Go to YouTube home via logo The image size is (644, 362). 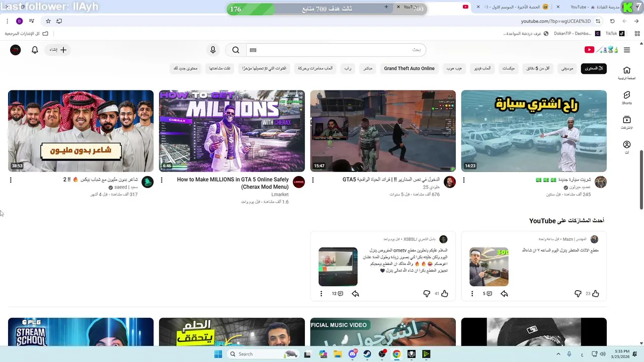click(x=601, y=50)
